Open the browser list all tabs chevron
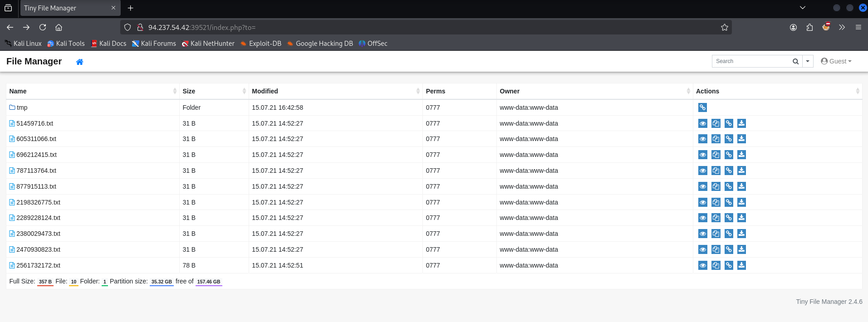This screenshot has width=868, height=322. [x=802, y=8]
